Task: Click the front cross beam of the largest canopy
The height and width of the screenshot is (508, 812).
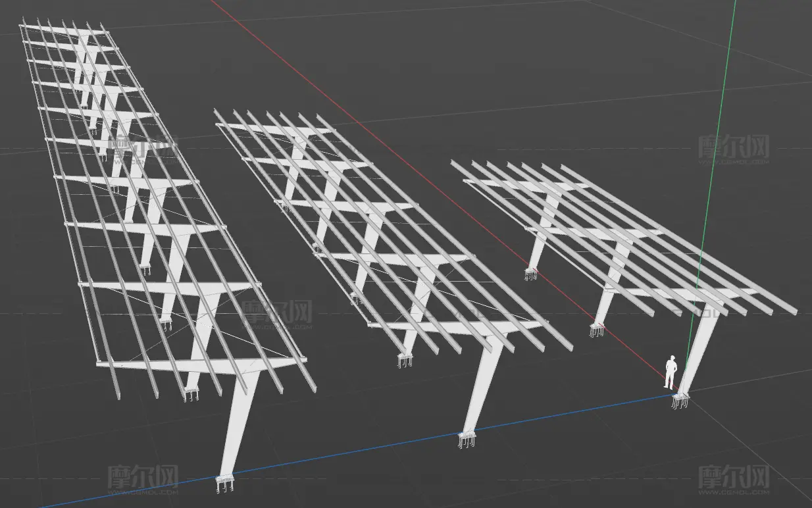Action: 201,364
